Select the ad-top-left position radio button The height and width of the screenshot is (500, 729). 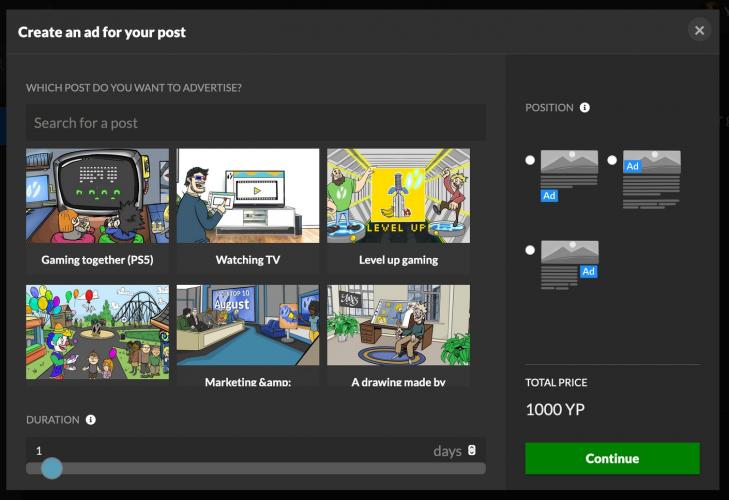(612, 160)
